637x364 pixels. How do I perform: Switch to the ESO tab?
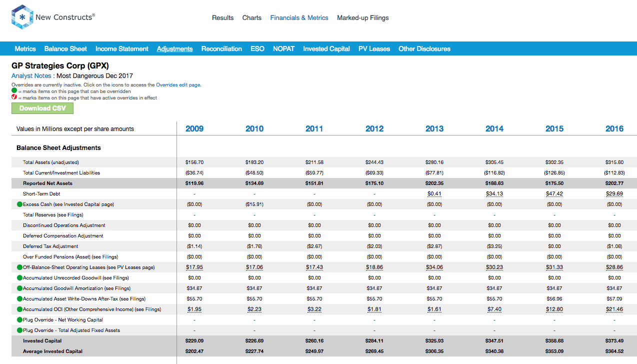pos(257,48)
